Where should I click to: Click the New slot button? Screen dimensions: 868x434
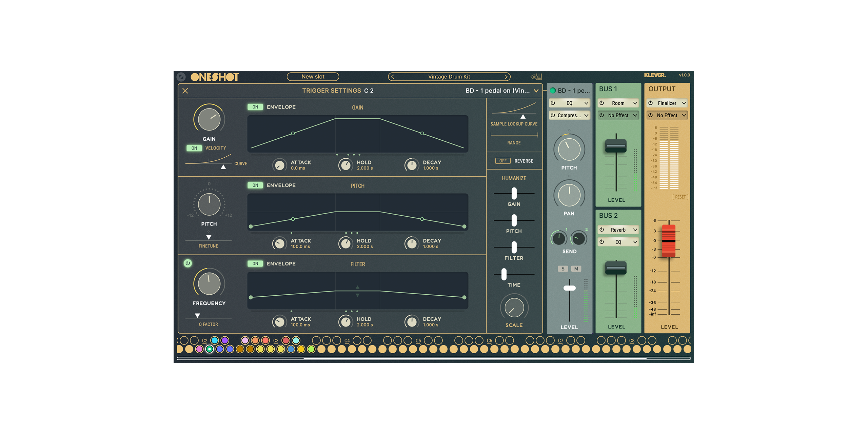click(x=313, y=77)
